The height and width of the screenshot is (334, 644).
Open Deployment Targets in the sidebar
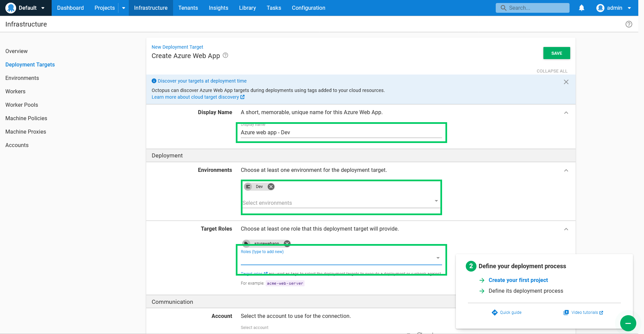[30, 64]
